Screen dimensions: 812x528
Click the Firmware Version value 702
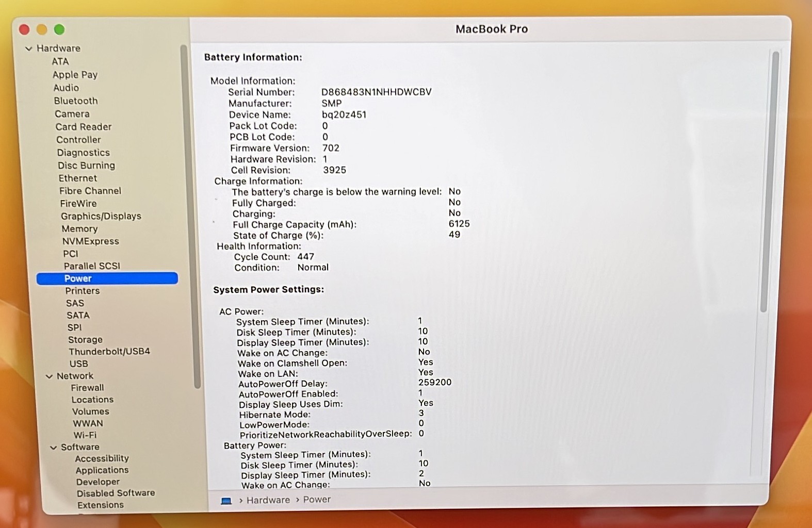(x=331, y=148)
